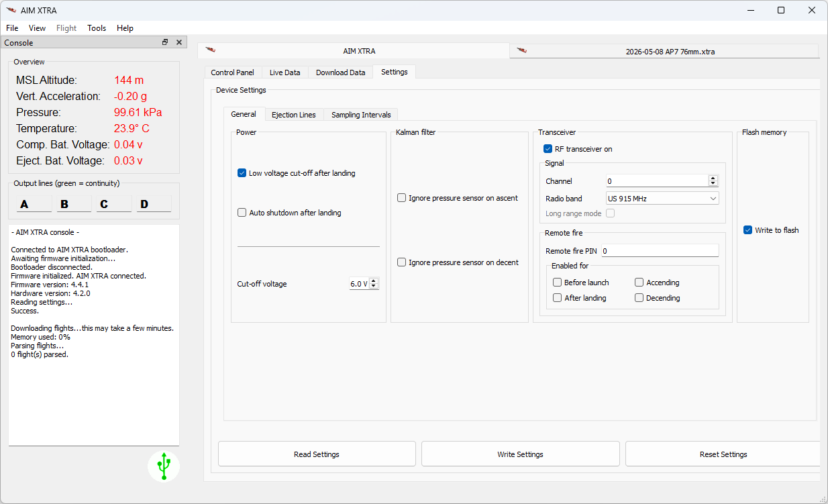Select the General settings tab
The height and width of the screenshot is (504, 828).
pyautogui.click(x=244, y=114)
